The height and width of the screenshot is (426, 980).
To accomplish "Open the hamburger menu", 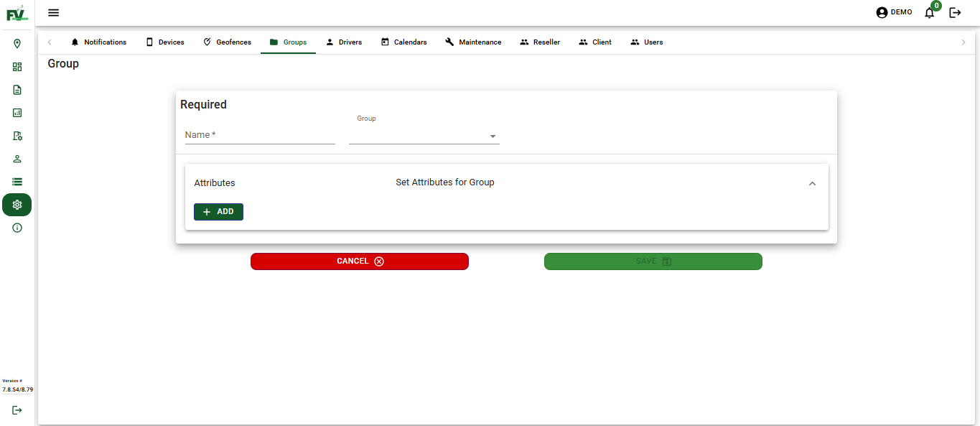I will click(x=53, y=12).
